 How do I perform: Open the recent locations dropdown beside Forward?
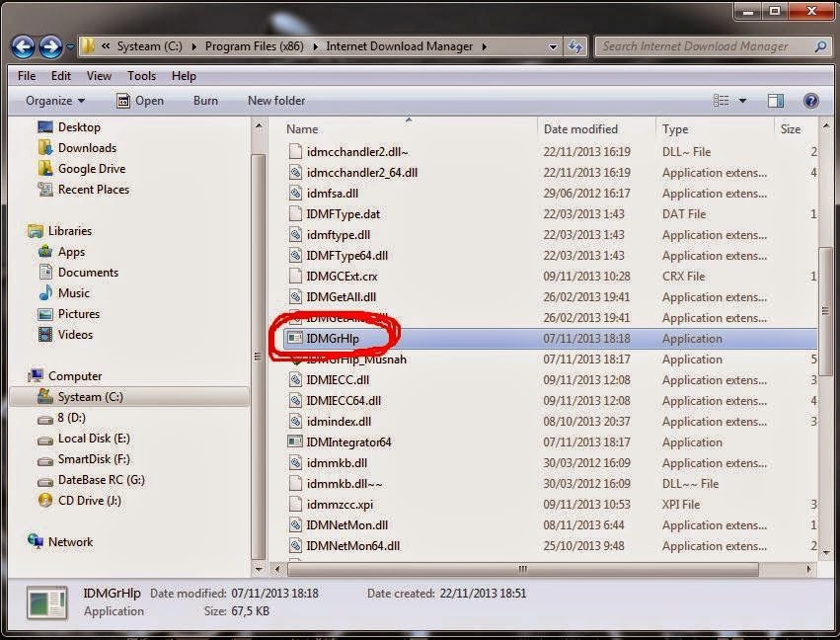[x=70, y=47]
